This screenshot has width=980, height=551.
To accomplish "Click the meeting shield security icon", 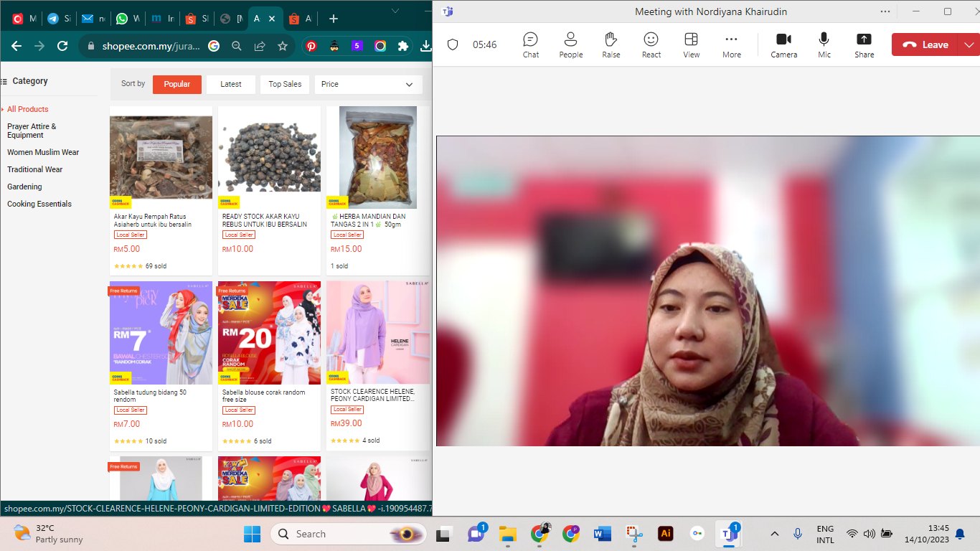I will pyautogui.click(x=453, y=44).
